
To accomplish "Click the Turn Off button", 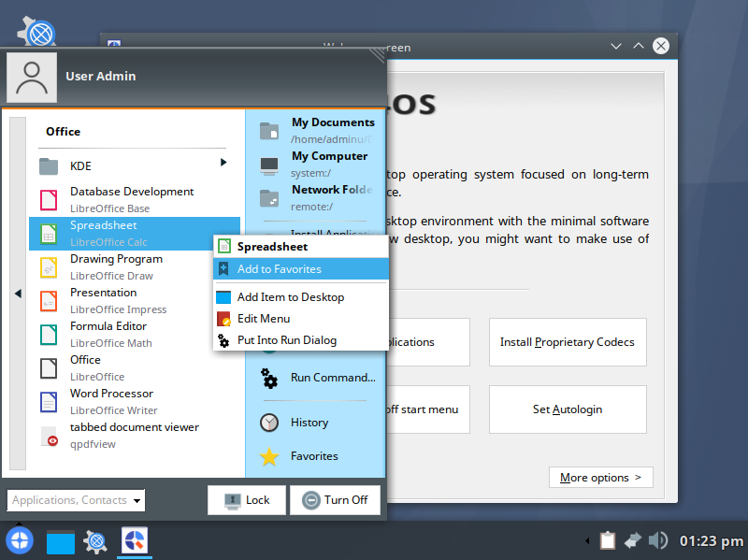I will tap(335, 500).
